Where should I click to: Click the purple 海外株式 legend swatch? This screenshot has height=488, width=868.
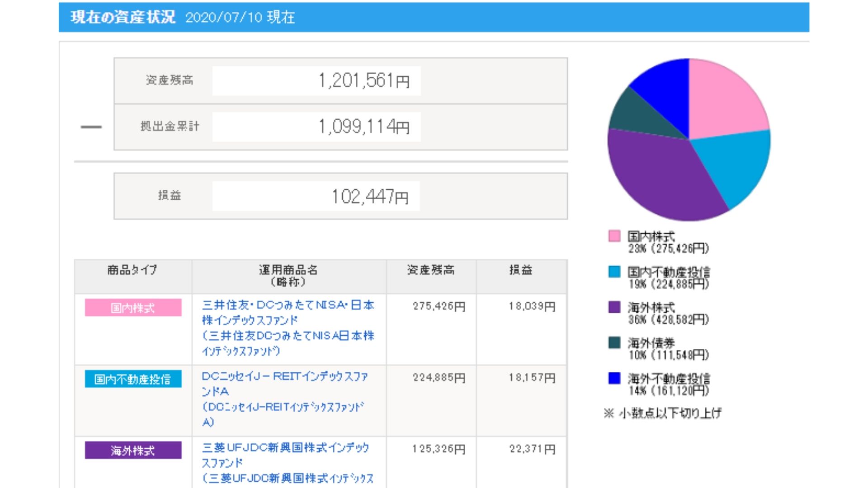coord(614,307)
